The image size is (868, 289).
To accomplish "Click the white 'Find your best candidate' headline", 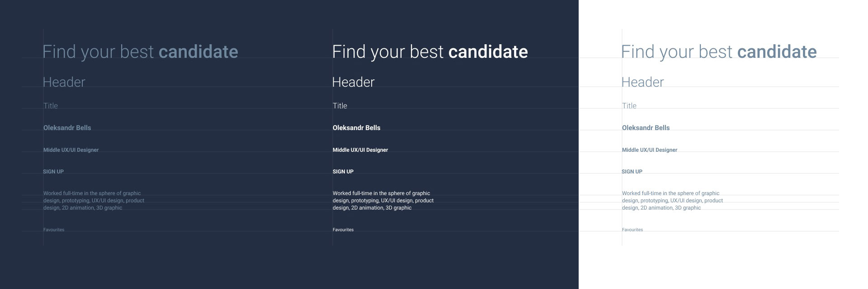I will (x=430, y=52).
